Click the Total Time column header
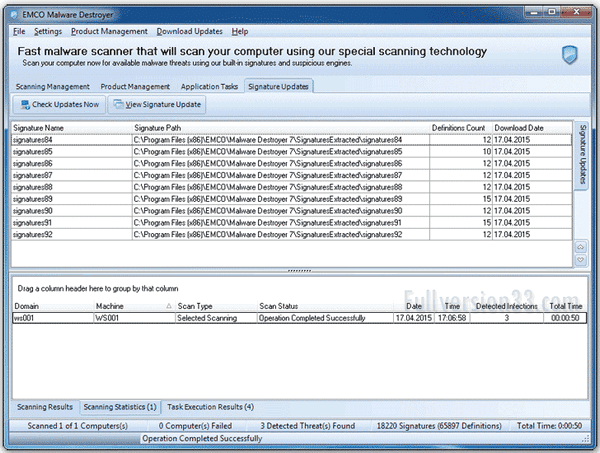 pyautogui.click(x=565, y=306)
